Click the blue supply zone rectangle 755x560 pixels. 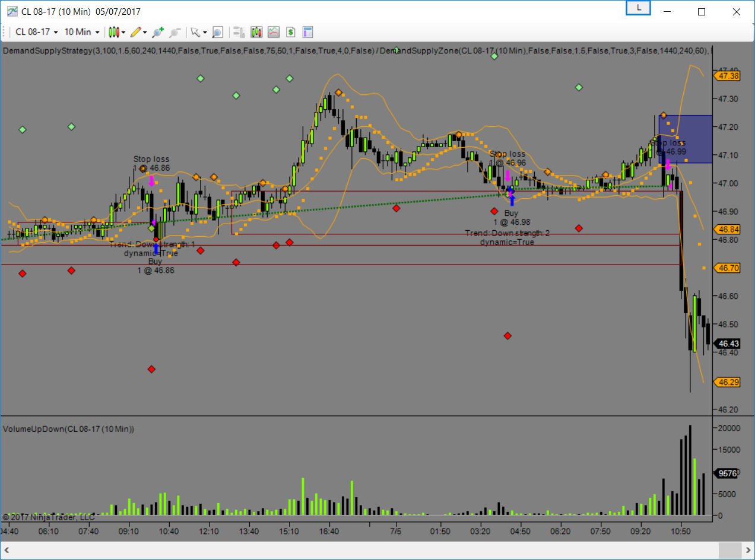[x=686, y=139]
